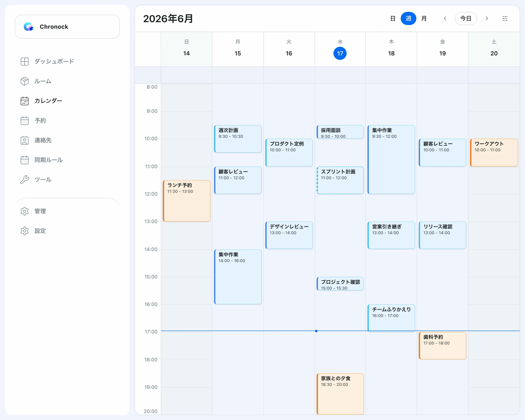Open プロダクト定例 10:00 event
The height and width of the screenshot is (420, 525).
[x=289, y=153]
